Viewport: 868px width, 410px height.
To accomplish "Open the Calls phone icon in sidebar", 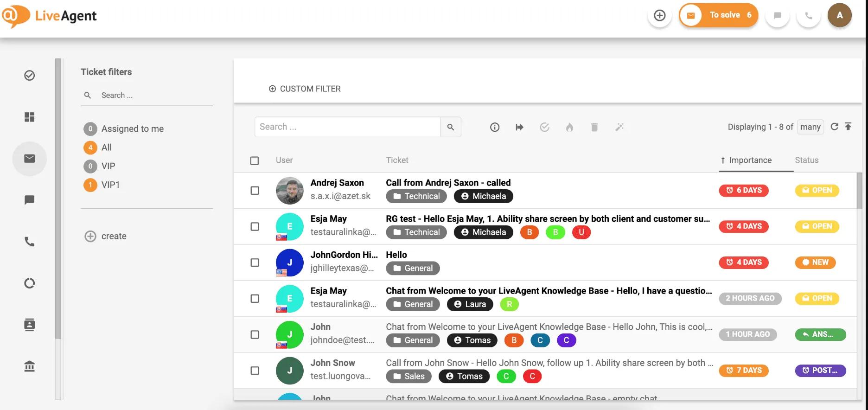I will 30,242.
